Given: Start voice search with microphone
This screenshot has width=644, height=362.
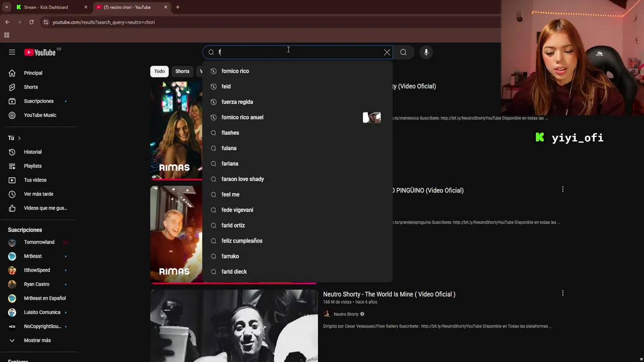Looking at the screenshot, I should pos(426,52).
